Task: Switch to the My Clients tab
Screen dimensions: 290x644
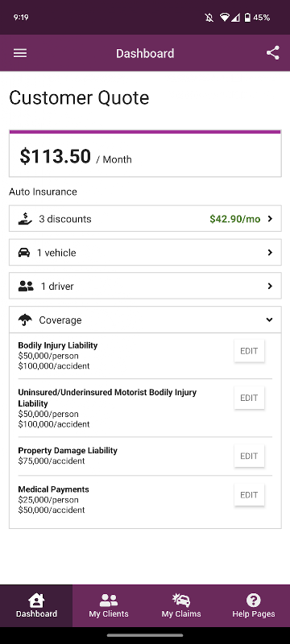Action: (x=109, y=606)
